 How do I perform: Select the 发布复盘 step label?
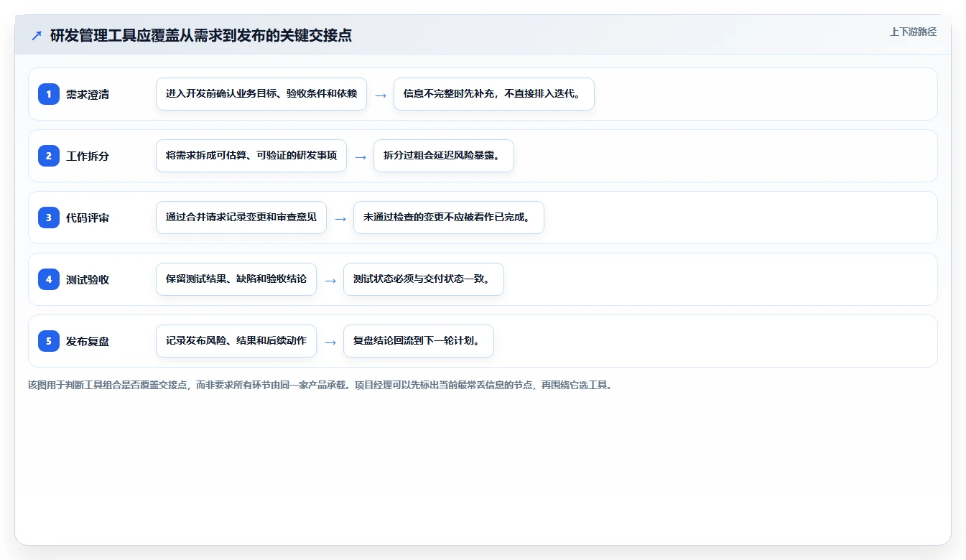click(88, 341)
